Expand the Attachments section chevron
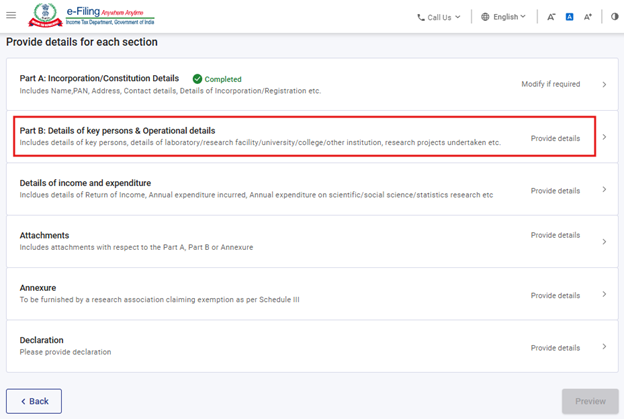This screenshot has width=624, height=419. click(604, 242)
